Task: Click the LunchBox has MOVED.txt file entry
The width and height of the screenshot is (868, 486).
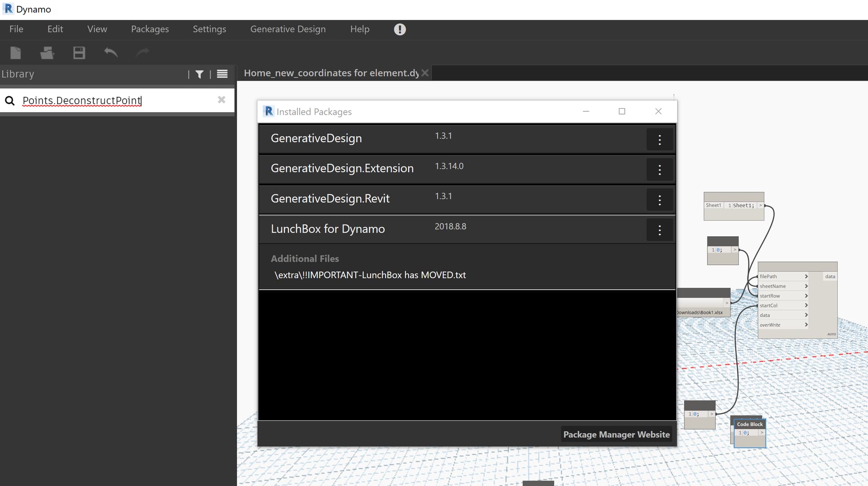Action: pyautogui.click(x=370, y=275)
